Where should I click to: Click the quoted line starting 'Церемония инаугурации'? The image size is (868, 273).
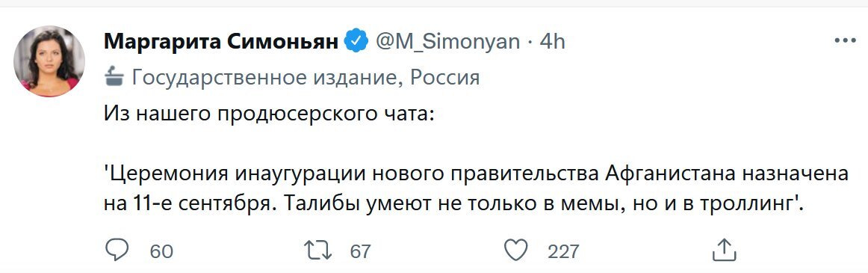click(x=476, y=174)
